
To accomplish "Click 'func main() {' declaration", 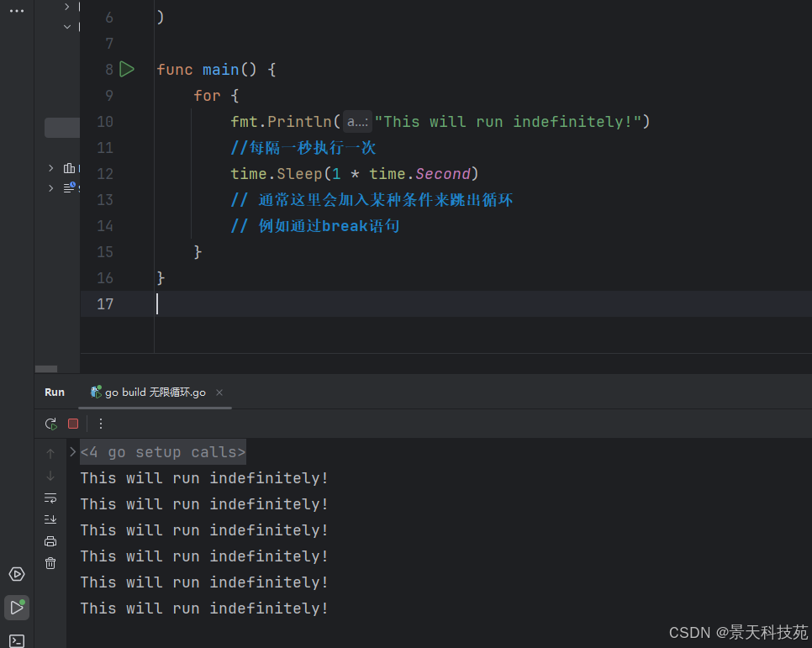I will [x=217, y=70].
